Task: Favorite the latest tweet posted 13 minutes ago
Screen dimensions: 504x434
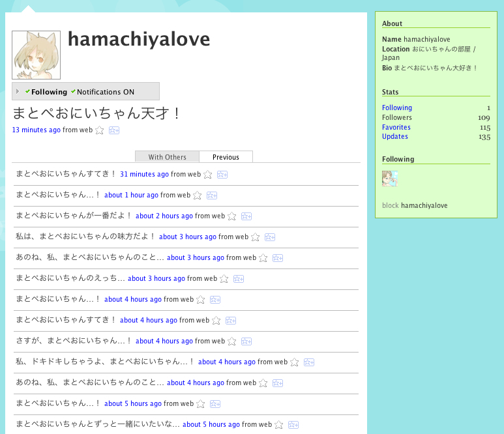Action: (100, 130)
